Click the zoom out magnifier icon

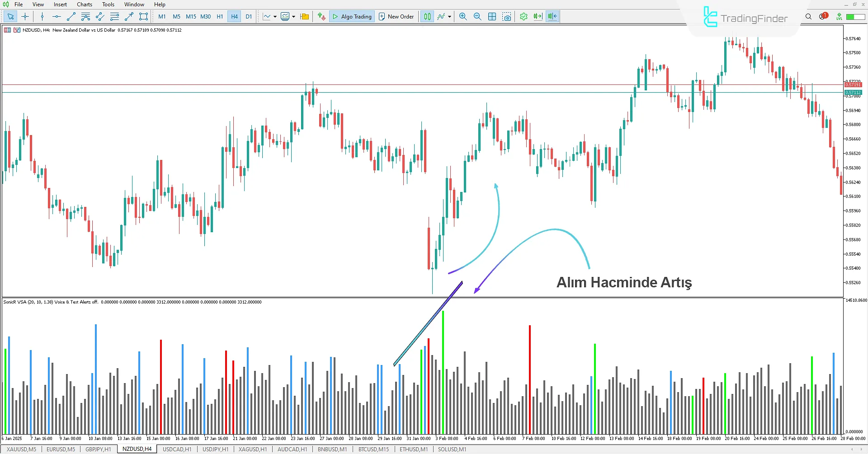[477, 17]
